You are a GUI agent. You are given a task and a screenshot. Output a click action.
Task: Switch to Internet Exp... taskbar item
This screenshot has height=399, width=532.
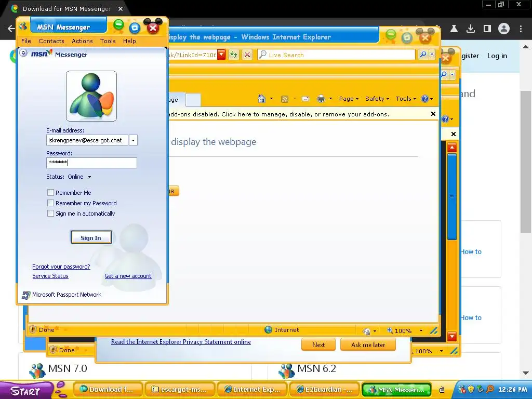pos(252,390)
